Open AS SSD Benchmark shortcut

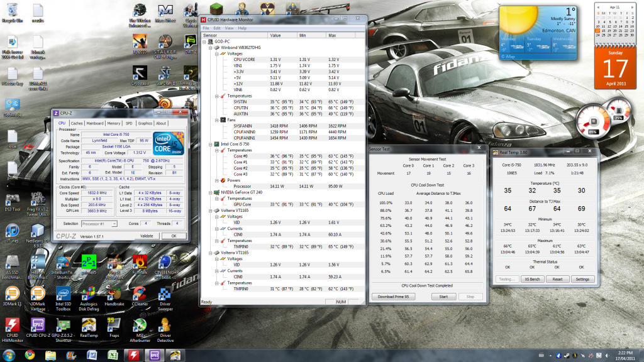tap(13, 267)
